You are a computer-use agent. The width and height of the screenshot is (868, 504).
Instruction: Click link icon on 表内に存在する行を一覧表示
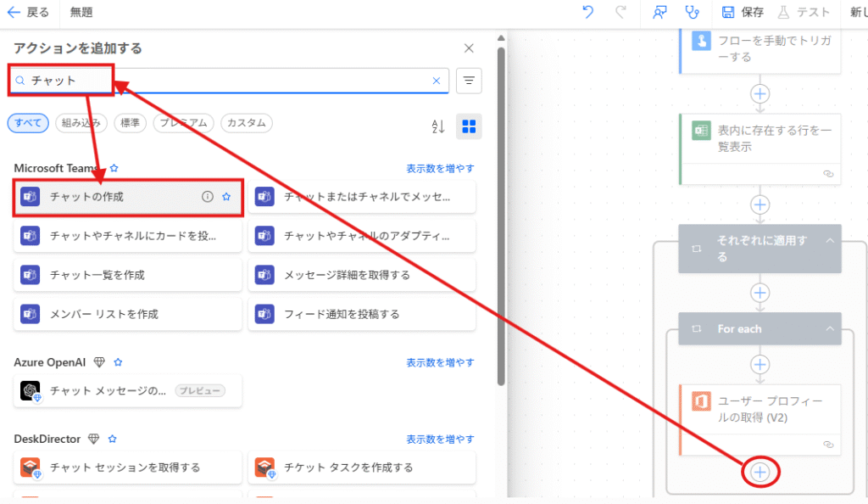[828, 174]
